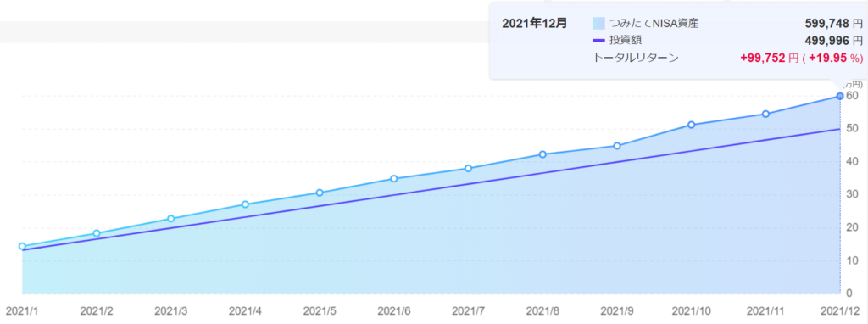Click the 2021/1 data point marker
Image resolution: width=868 pixels, height=324 pixels.
(x=22, y=247)
